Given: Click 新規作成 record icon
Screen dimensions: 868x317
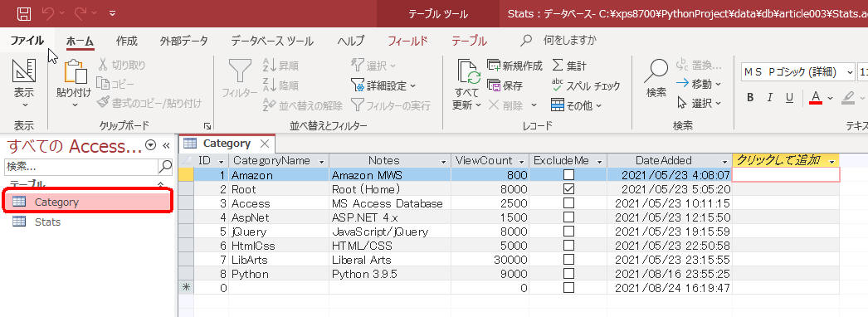Looking at the screenshot, I should 493,66.
